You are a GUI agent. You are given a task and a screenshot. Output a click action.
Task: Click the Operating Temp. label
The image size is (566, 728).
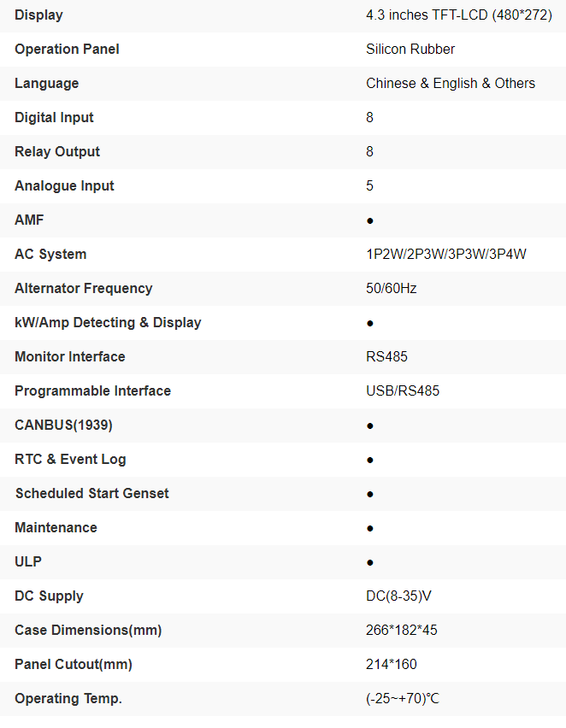[x=68, y=698]
